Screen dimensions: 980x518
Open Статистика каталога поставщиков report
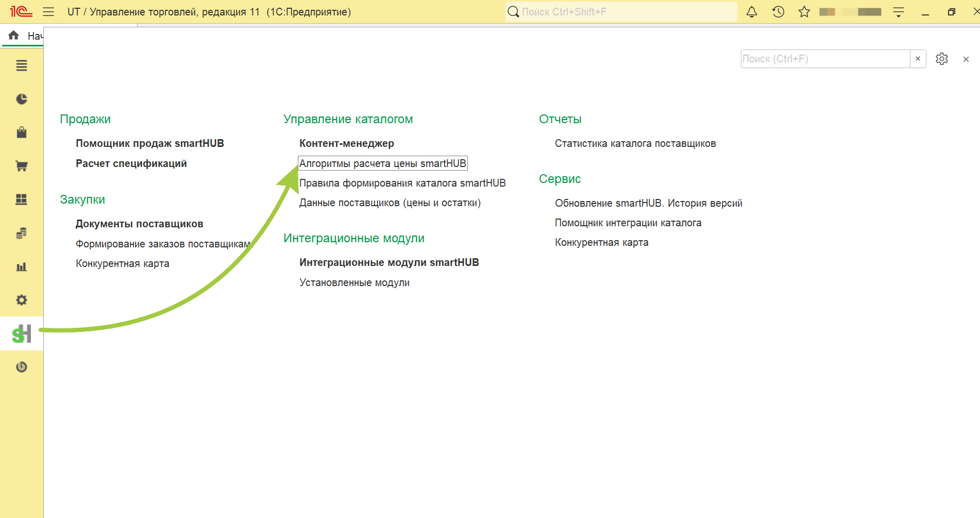(x=635, y=143)
